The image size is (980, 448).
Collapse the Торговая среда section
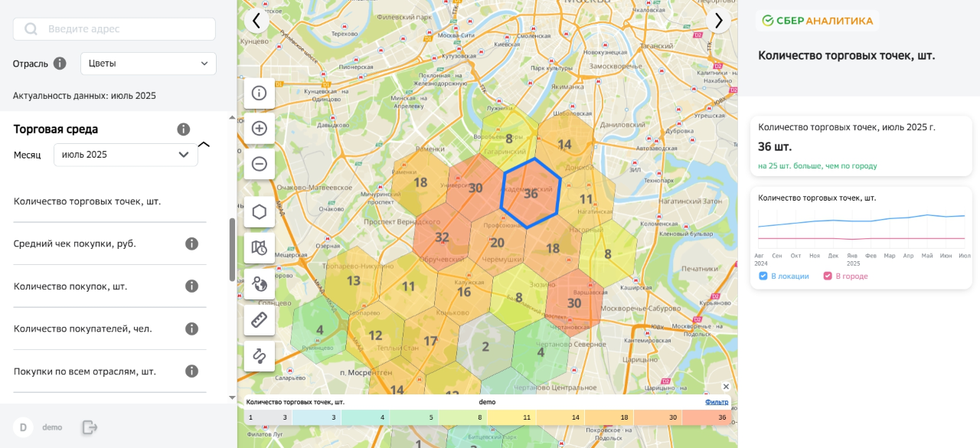pyautogui.click(x=204, y=144)
